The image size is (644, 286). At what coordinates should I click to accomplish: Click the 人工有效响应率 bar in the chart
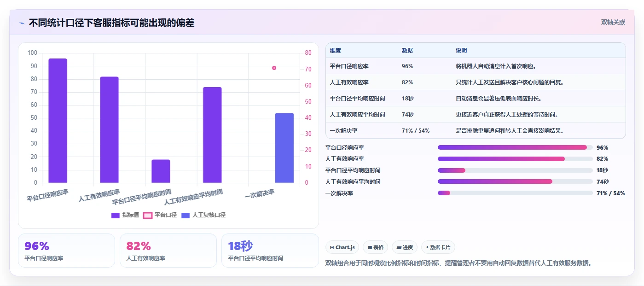[x=110, y=130]
